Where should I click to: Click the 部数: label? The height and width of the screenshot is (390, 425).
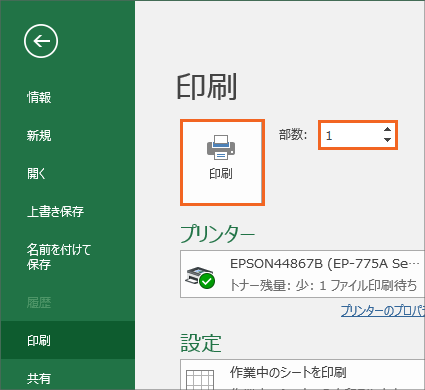coord(293,135)
